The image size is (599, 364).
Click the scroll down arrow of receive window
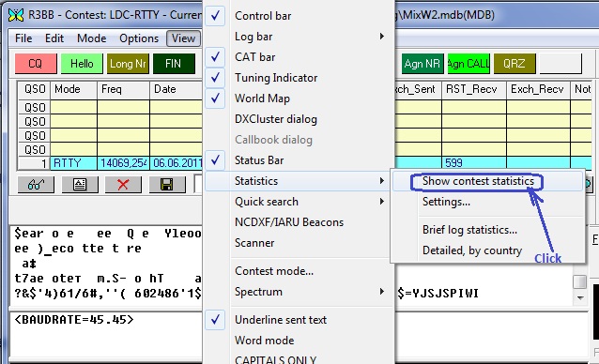coord(580,297)
